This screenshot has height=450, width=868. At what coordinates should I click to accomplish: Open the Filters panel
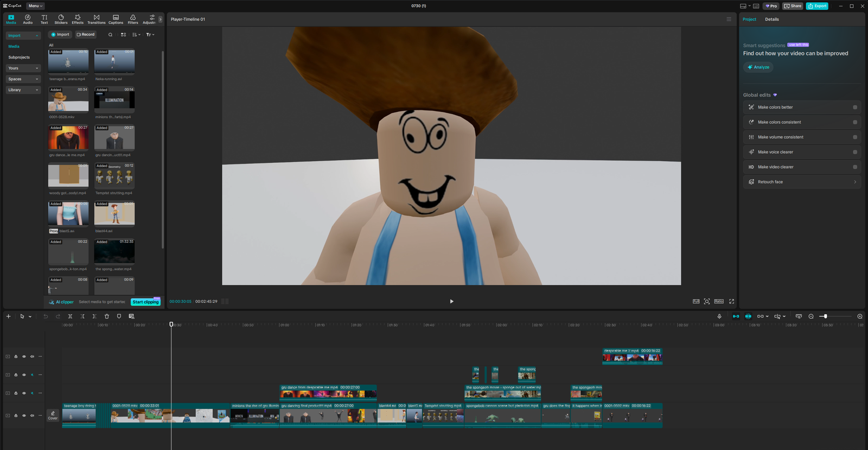(x=133, y=20)
